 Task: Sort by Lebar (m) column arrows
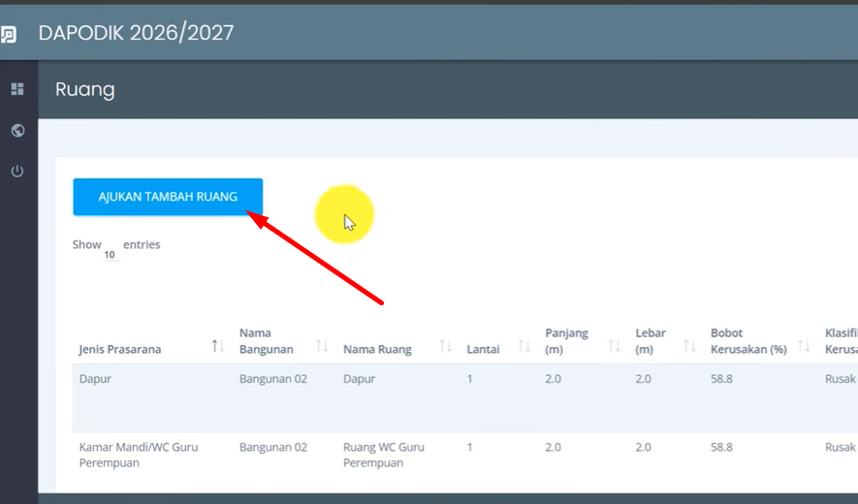[689, 346]
